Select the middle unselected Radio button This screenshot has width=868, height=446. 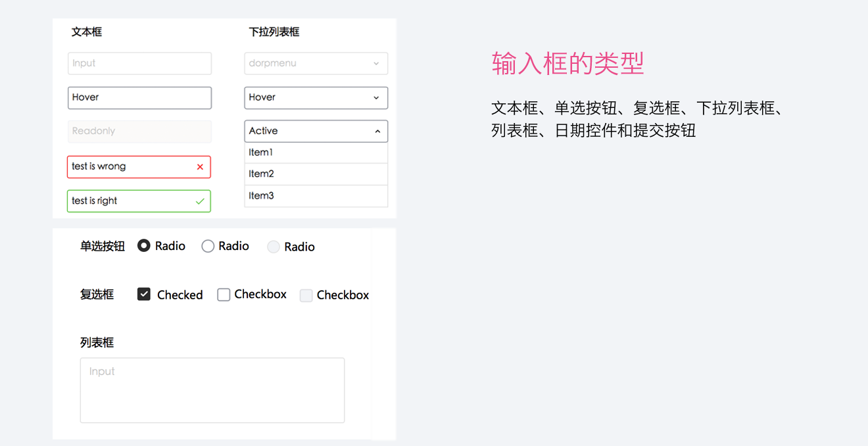tap(208, 246)
